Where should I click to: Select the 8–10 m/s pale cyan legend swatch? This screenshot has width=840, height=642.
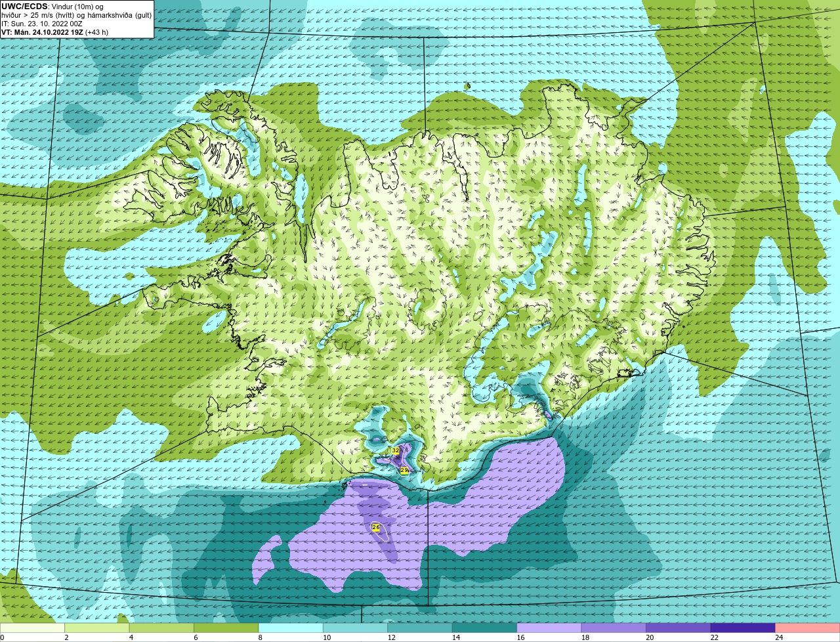(291, 628)
